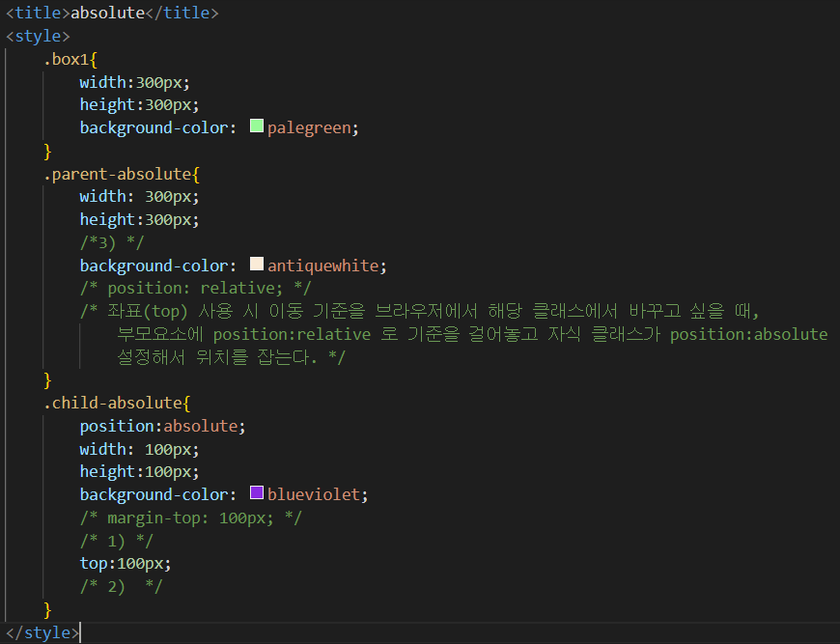Click the blueviolet color value
840x644 pixels.
[x=314, y=494]
